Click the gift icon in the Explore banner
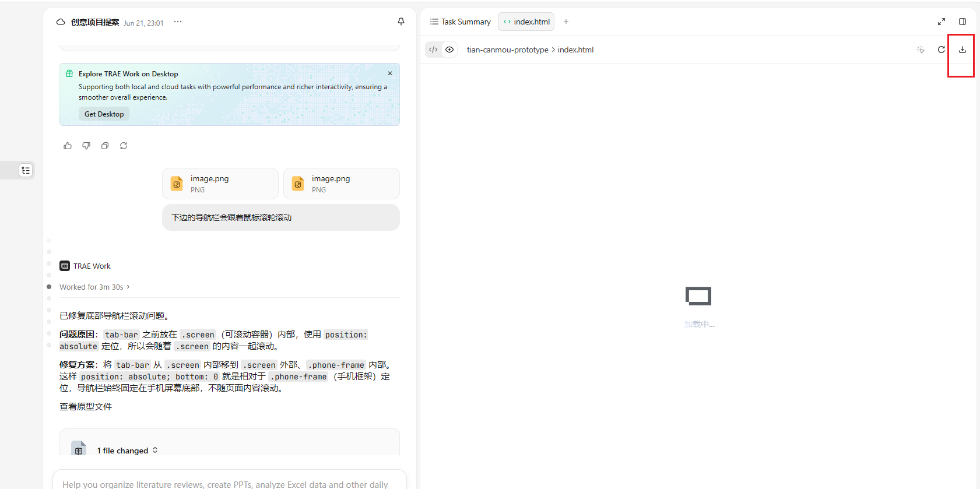The height and width of the screenshot is (489, 980). click(x=69, y=73)
